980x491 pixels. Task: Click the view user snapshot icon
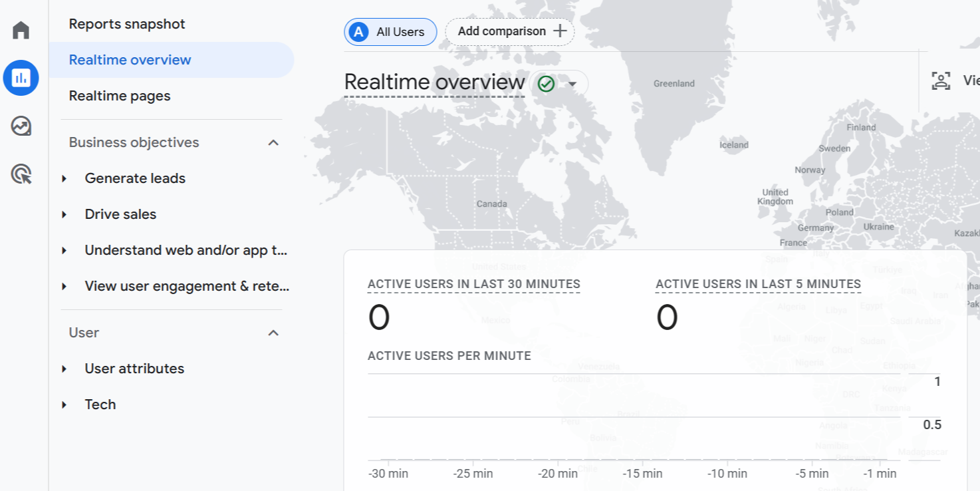point(941,81)
